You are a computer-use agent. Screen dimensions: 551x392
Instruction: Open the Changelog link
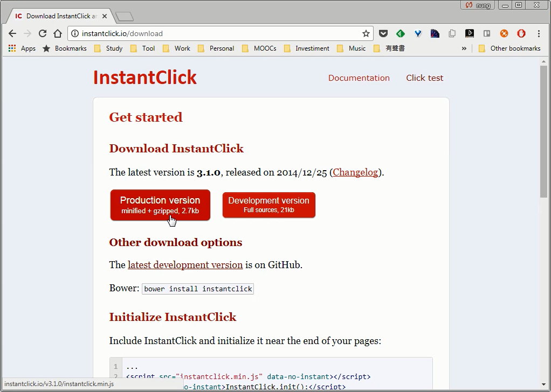click(x=355, y=172)
